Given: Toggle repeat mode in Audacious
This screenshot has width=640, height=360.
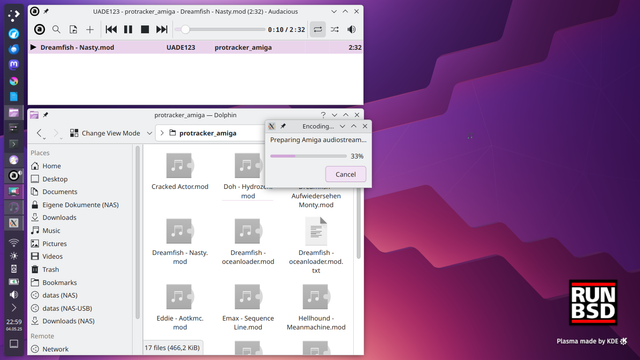Looking at the screenshot, I should point(318,29).
